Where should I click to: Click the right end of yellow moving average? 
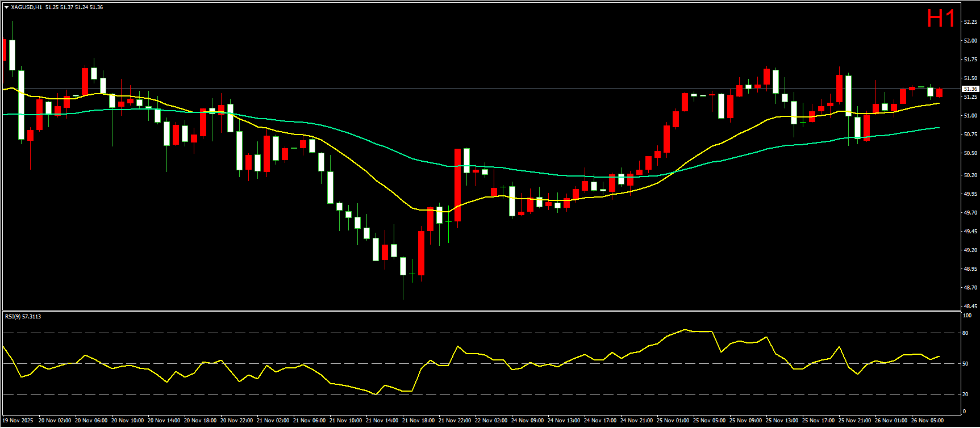(x=939, y=103)
